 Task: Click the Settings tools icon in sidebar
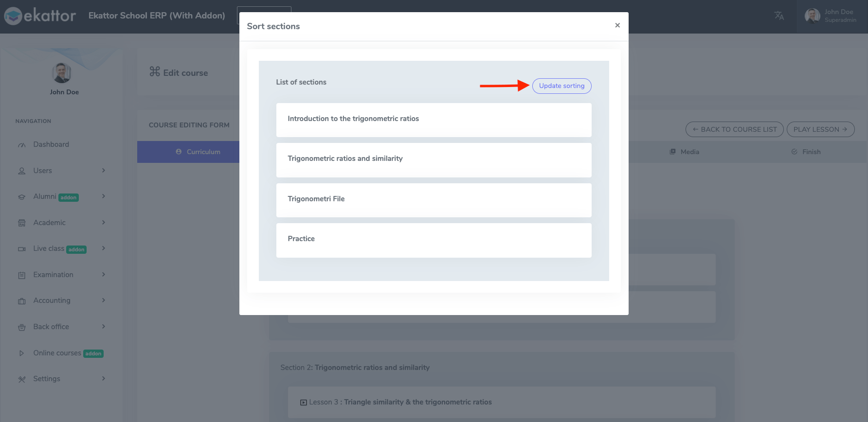pyautogui.click(x=22, y=379)
